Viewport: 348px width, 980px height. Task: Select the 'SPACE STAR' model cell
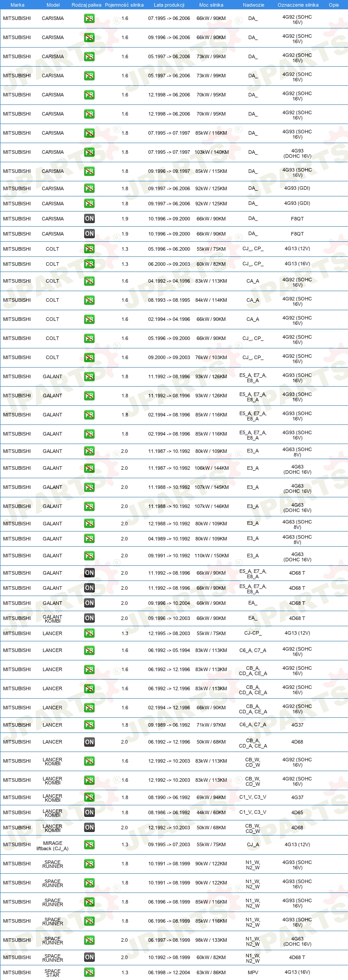pyautogui.click(x=53, y=973)
